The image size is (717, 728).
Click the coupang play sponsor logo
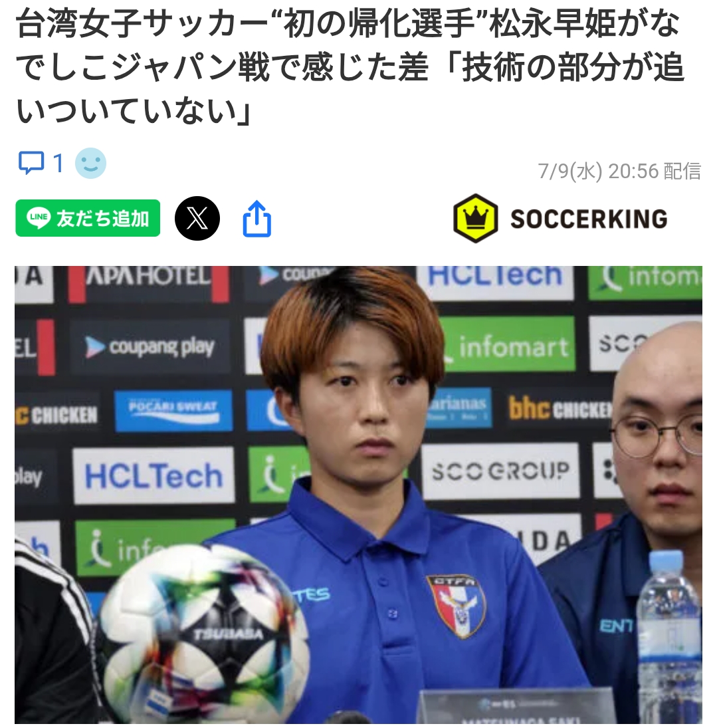click(x=150, y=347)
